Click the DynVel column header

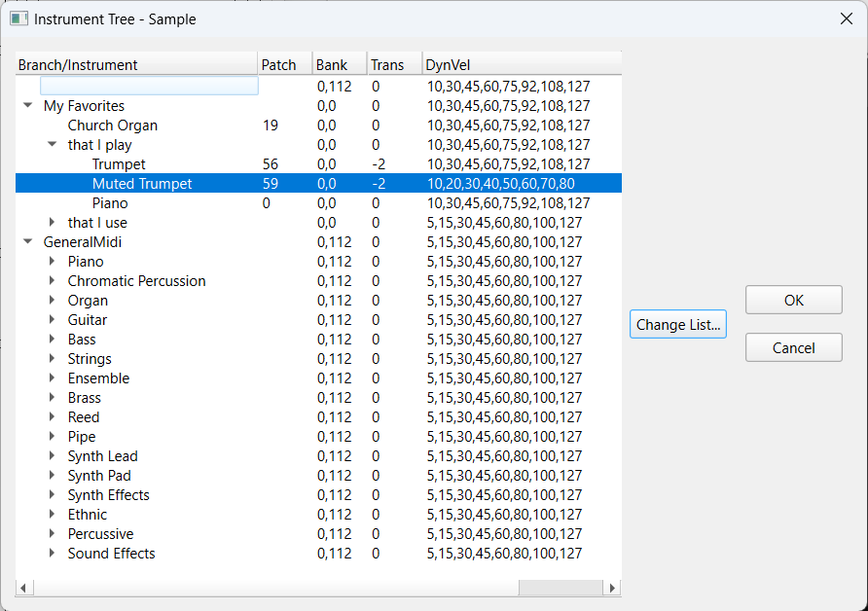522,64
